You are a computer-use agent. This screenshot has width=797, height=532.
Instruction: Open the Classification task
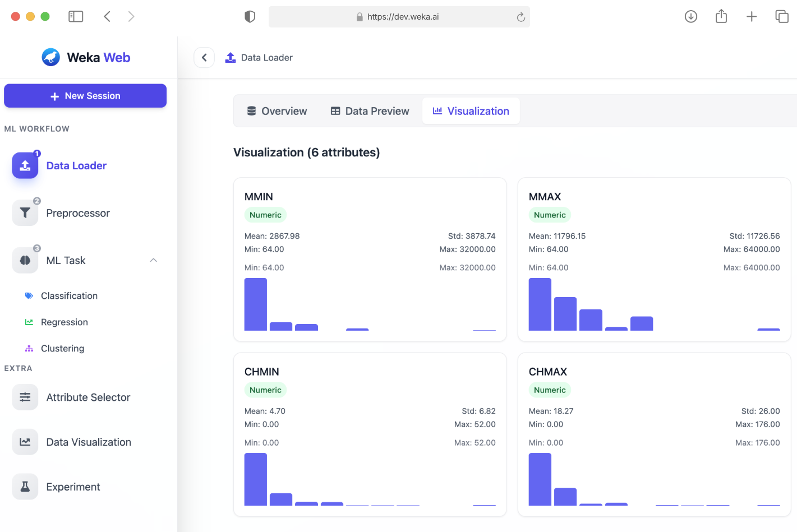click(x=69, y=296)
